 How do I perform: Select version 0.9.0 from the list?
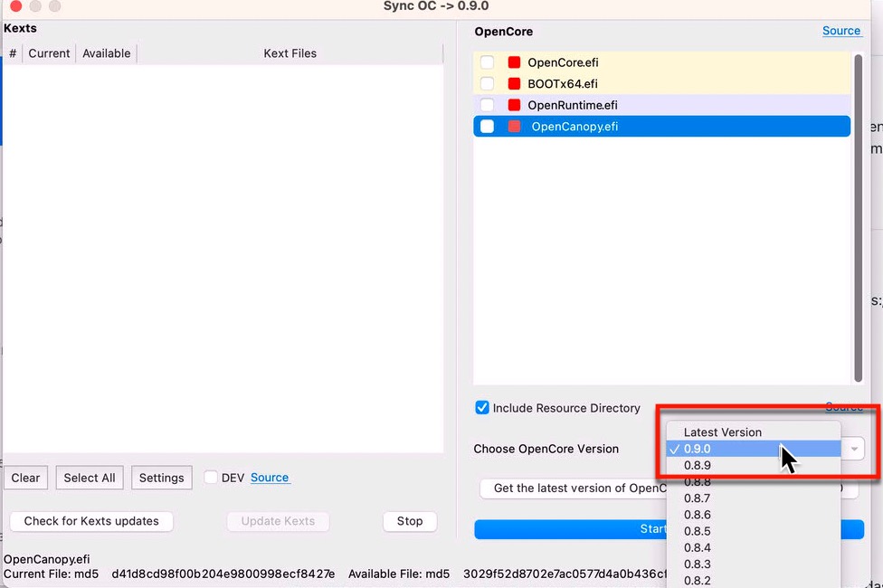[754, 449]
